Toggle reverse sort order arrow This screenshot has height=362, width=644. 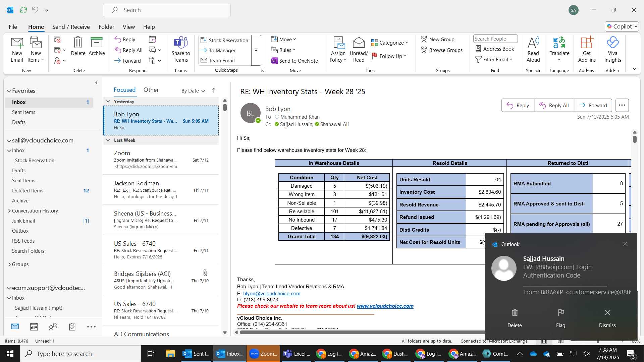click(x=214, y=90)
